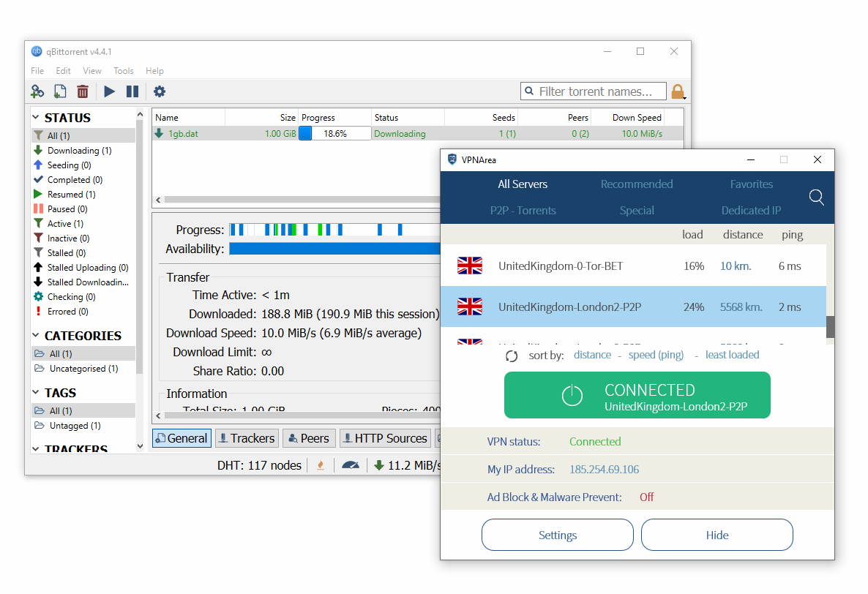Refresh the VPNArea server list icon

pyautogui.click(x=512, y=356)
